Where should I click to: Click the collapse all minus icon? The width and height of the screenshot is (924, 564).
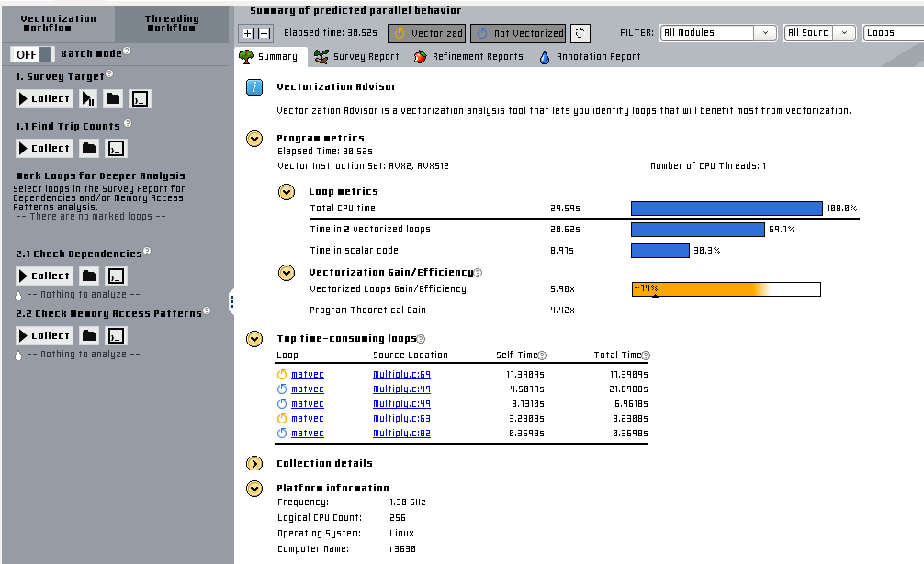click(264, 33)
